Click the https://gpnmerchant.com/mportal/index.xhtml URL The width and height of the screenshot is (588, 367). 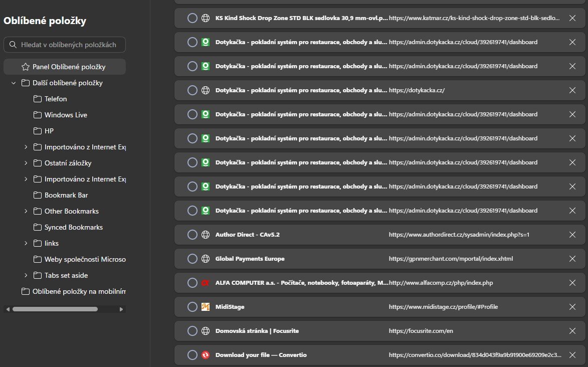point(451,259)
